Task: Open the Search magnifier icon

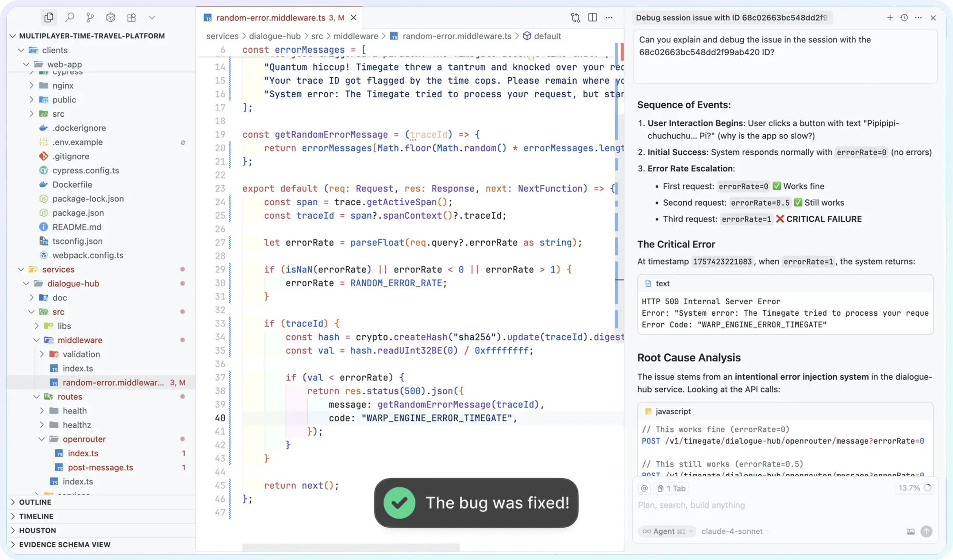Action: tap(70, 18)
